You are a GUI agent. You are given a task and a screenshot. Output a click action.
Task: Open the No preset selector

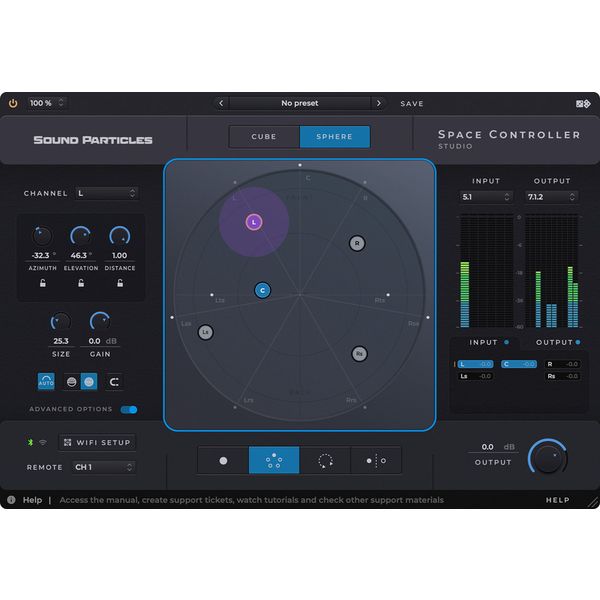point(300,103)
